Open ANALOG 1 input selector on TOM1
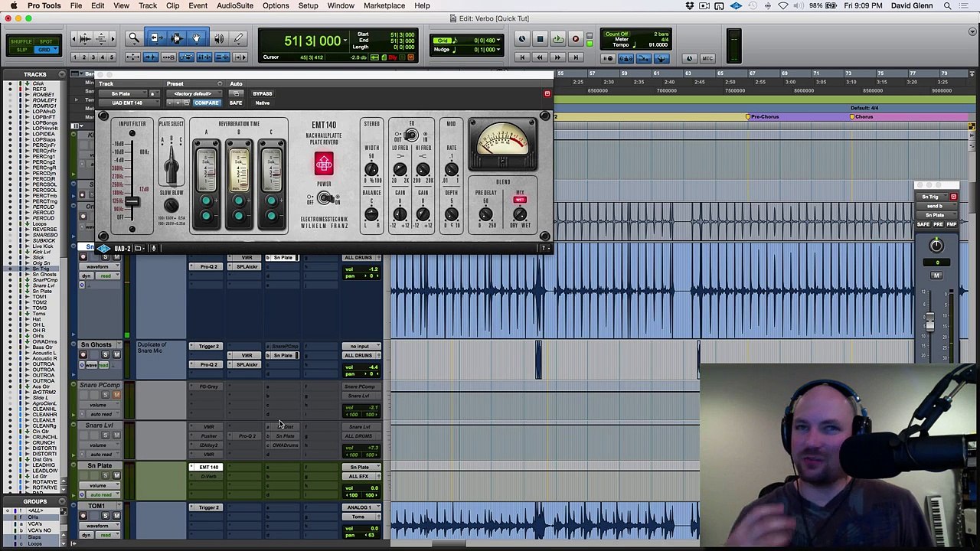This screenshot has height=551, width=980. click(360, 507)
